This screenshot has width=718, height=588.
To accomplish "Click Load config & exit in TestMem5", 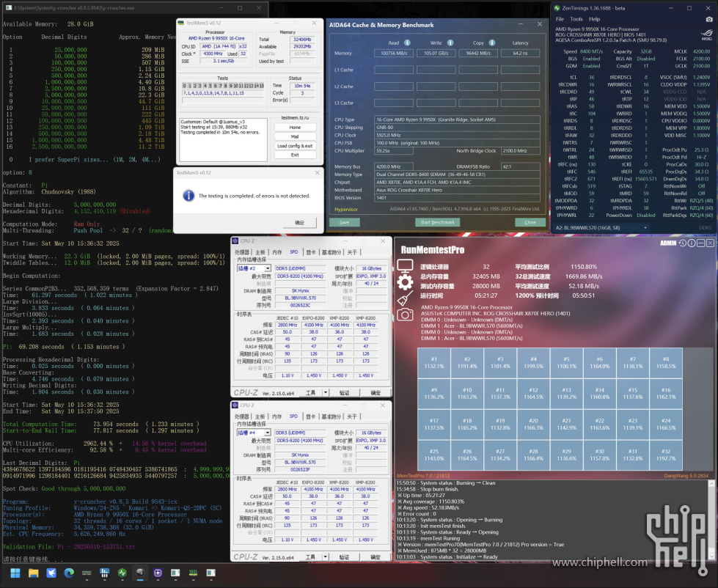I will point(295,145).
